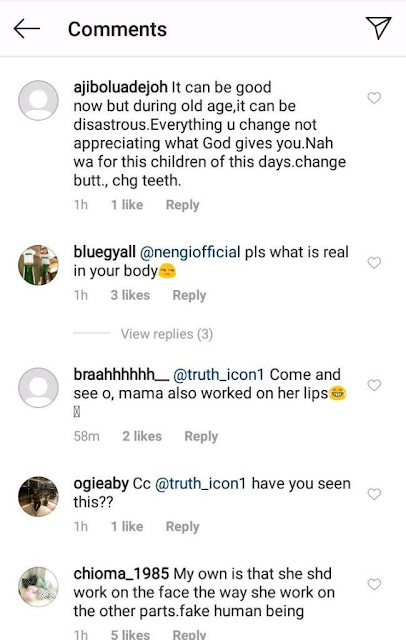The width and height of the screenshot is (406, 640).
Task: Open the direct share paper plane icon
Action: point(378,28)
